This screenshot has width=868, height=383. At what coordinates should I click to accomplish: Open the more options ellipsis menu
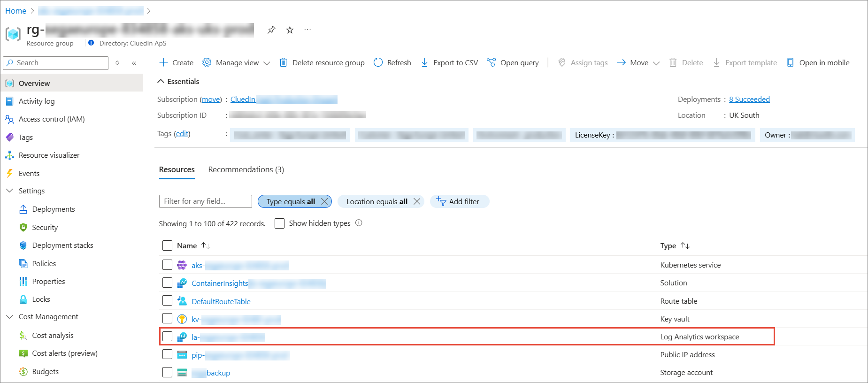tap(307, 30)
